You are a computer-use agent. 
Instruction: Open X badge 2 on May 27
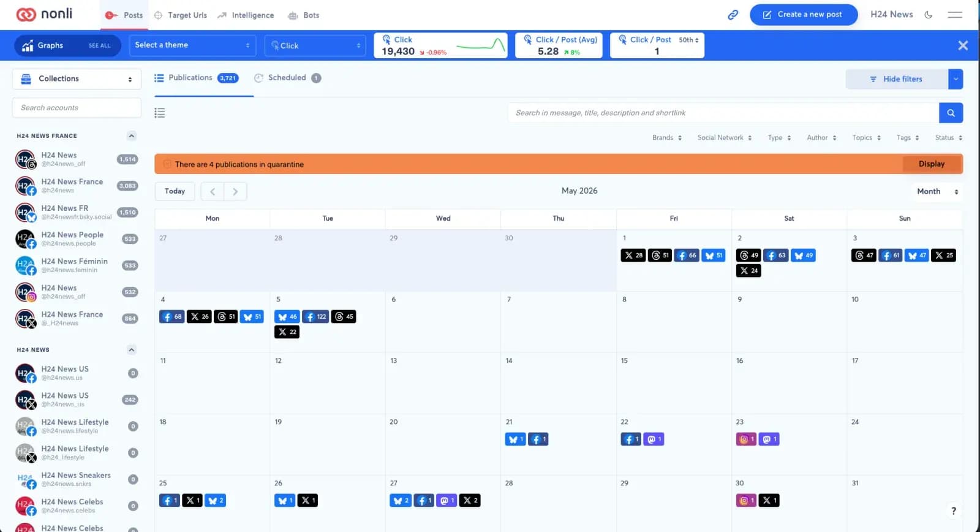tap(470, 501)
